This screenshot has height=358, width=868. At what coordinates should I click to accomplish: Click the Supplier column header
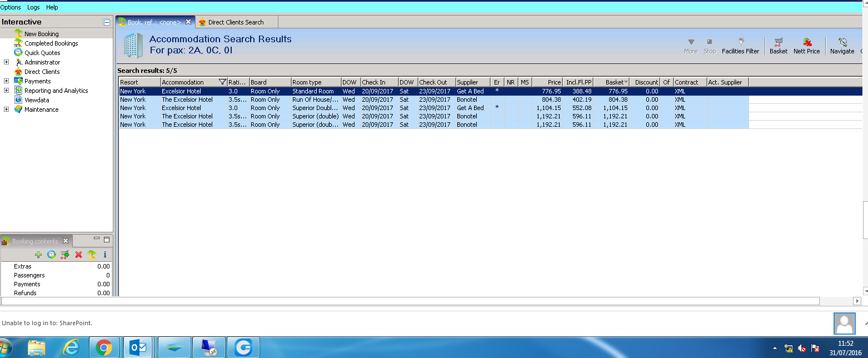tap(473, 82)
